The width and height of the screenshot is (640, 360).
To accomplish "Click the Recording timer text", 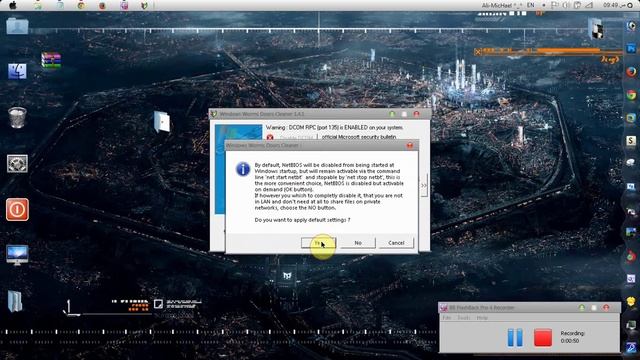I will [572, 337].
